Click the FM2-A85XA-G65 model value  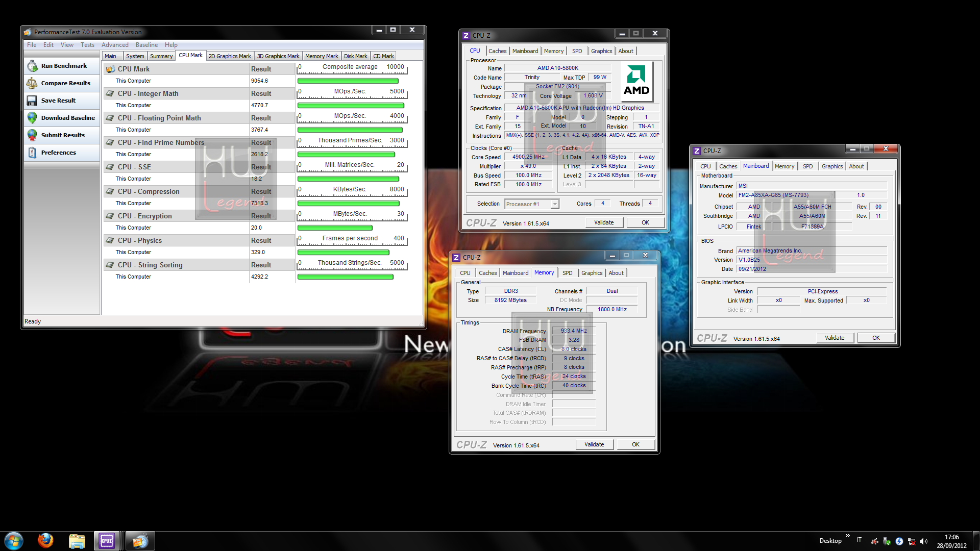pos(786,195)
